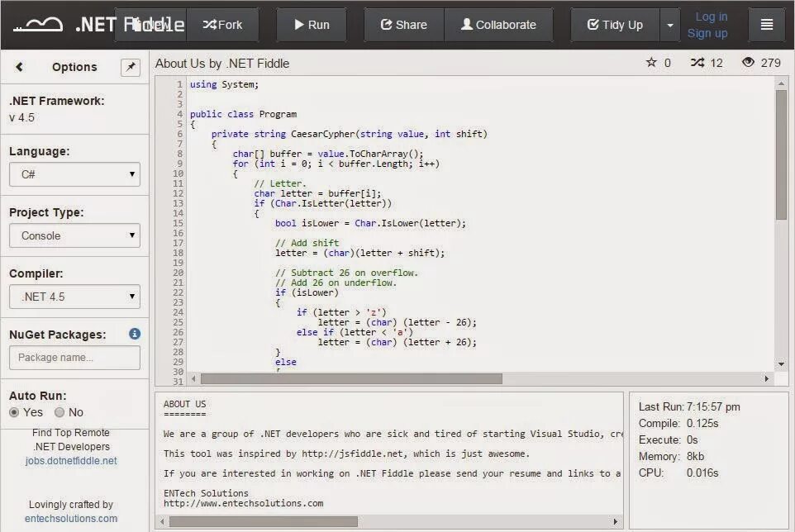Viewport: 795px width, 532px height.
Task: Start a Collaborate session
Action: point(498,25)
